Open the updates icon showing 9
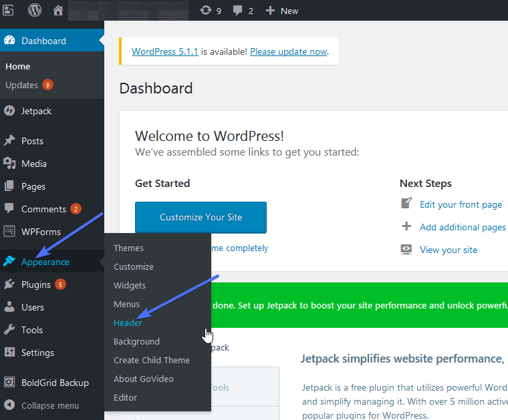Viewport: 508px width, 420px height. click(206, 11)
